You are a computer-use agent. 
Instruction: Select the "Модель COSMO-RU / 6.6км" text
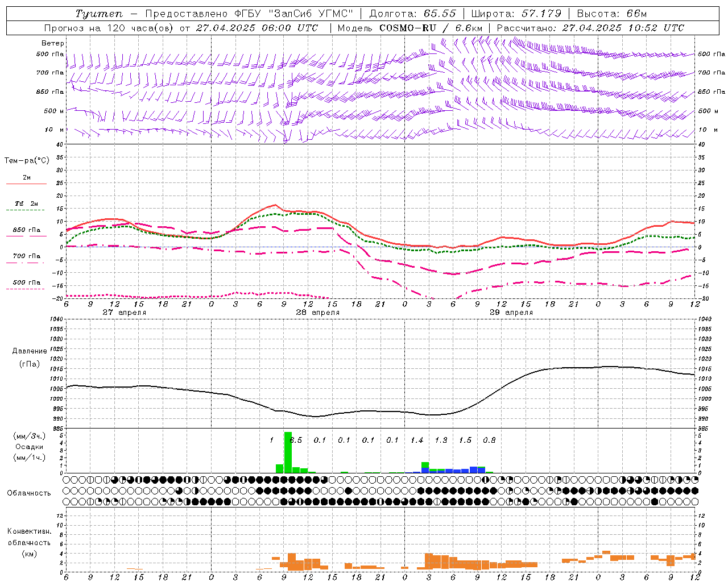click(x=410, y=28)
